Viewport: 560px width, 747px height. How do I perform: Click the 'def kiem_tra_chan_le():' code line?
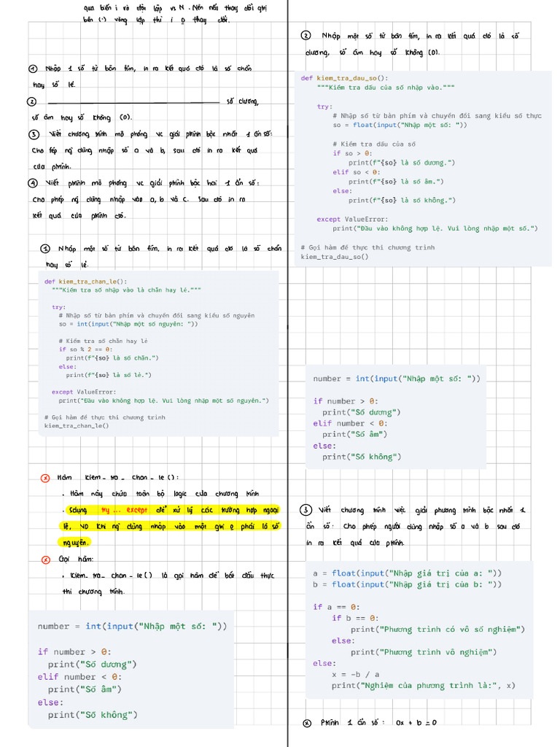86,282
